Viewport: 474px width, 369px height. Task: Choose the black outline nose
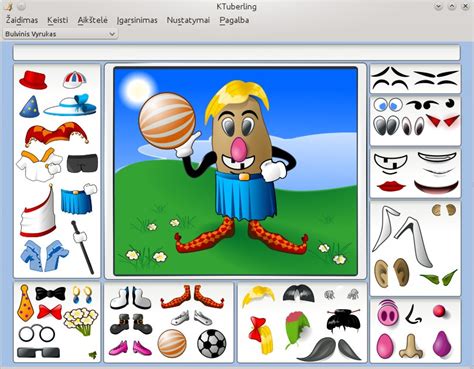[x=414, y=314]
